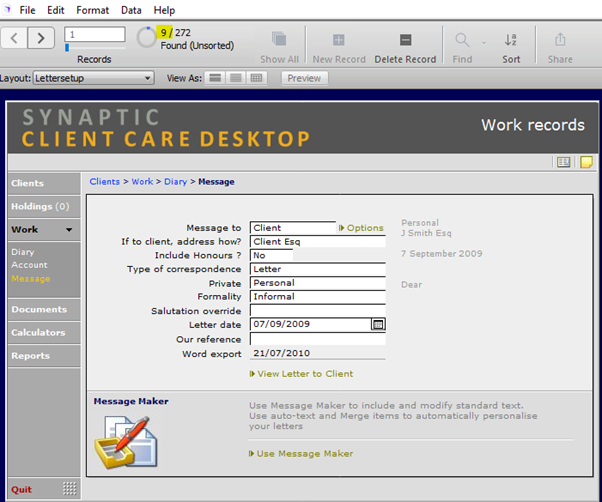Go to next record arrow
The height and width of the screenshot is (502, 602).
41,38
